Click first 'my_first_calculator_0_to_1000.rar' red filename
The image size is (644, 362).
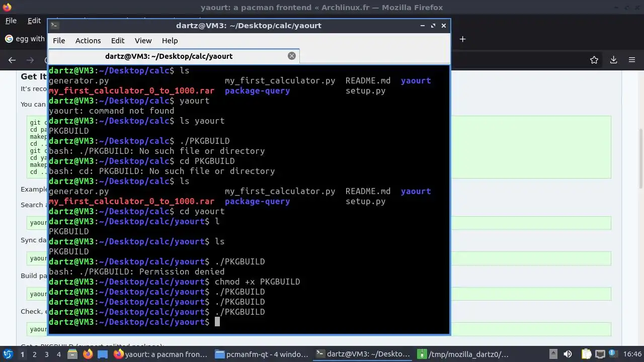click(131, 90)
